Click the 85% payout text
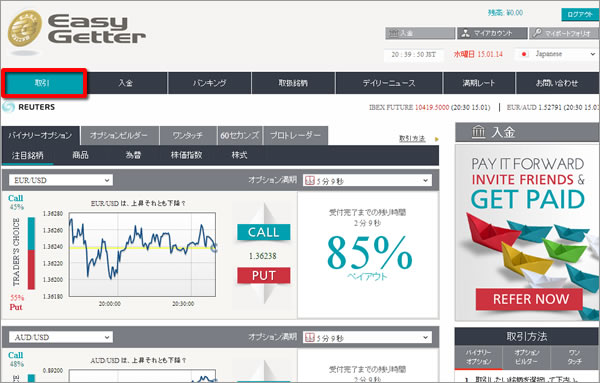Viewport: 600px width, 383px height. click(x=369, y=253)
